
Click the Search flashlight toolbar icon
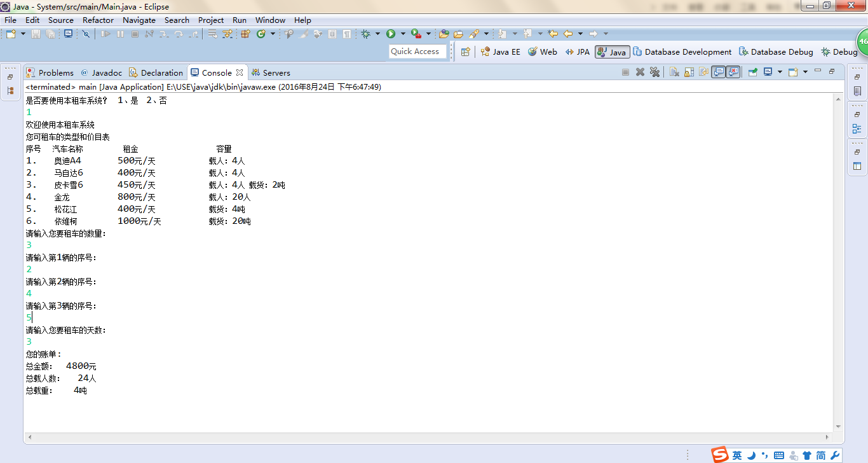click(x=473, y=34)
